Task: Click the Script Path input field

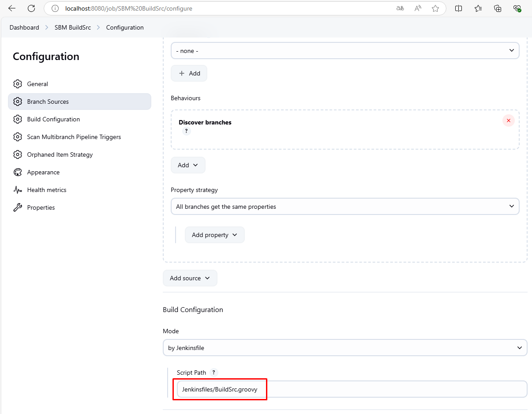Action: (x=351, y=389)
